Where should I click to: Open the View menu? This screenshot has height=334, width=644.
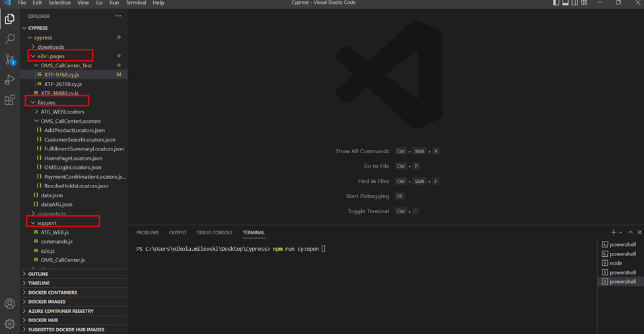[x=83, y=3]
